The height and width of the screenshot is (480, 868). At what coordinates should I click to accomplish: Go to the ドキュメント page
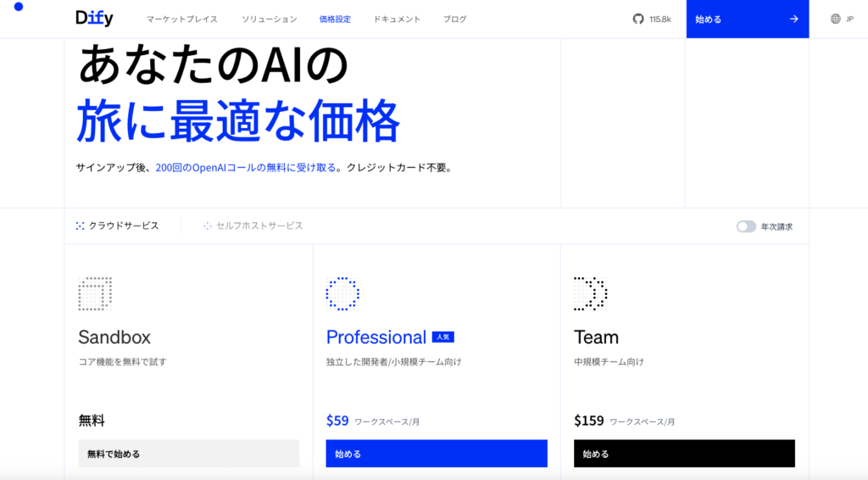pos(397,19)
